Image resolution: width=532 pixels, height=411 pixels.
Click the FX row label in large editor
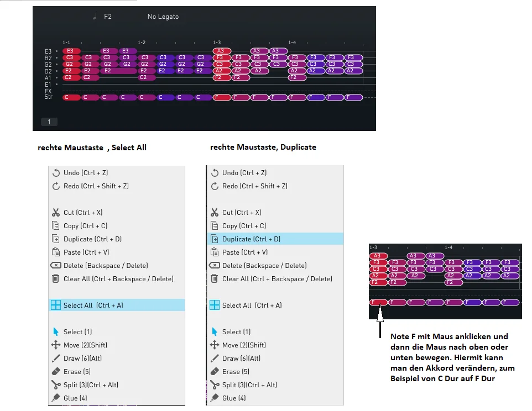(48, 91)
